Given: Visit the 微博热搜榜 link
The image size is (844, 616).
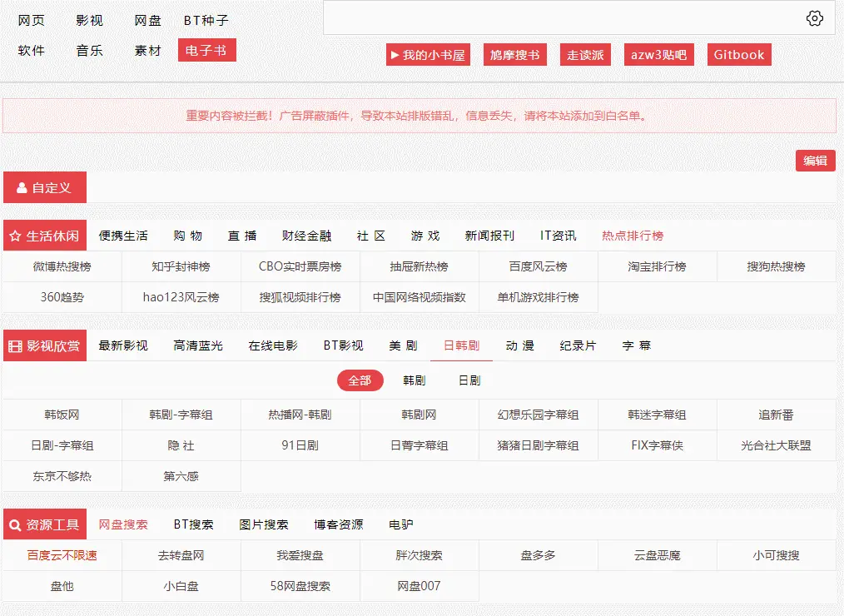Looking at the screenshot, I should [60, 266].
